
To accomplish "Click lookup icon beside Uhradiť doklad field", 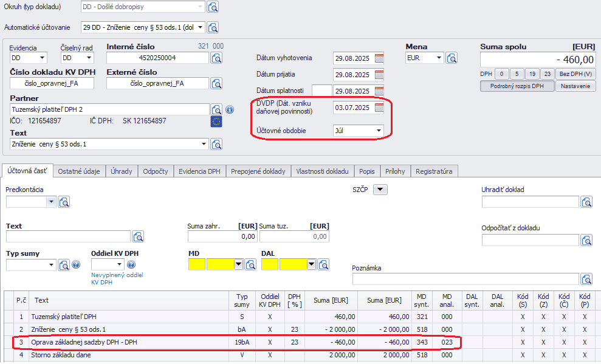I will (x=586, y=202).
